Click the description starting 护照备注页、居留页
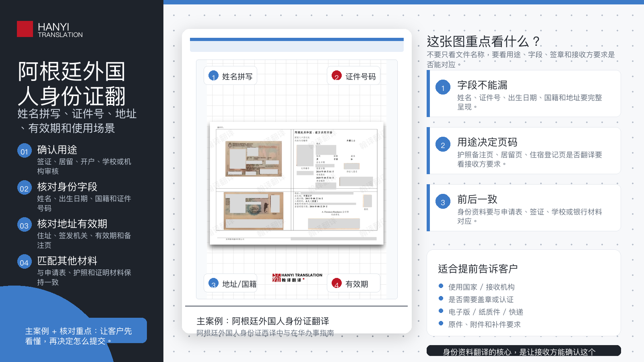Screen dimensions: 644x362 (530, 159)
